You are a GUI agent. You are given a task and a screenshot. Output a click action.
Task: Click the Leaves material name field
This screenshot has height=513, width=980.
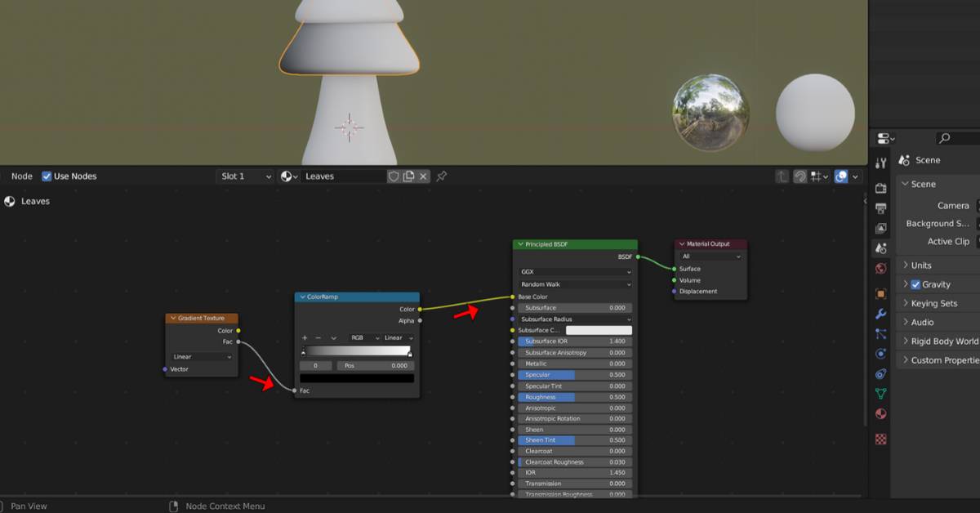[344, 176]
